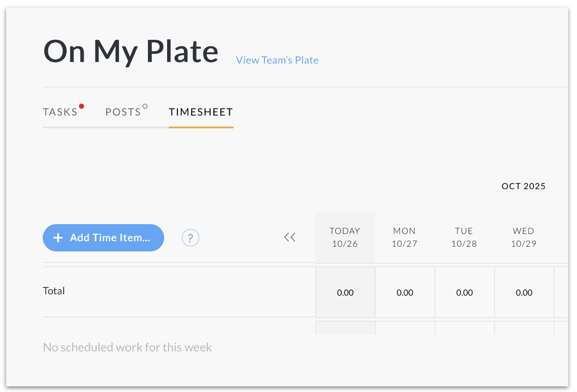Click Monday's 0.00 total cell
Screen dimensions: 577x392
(405, 293)
